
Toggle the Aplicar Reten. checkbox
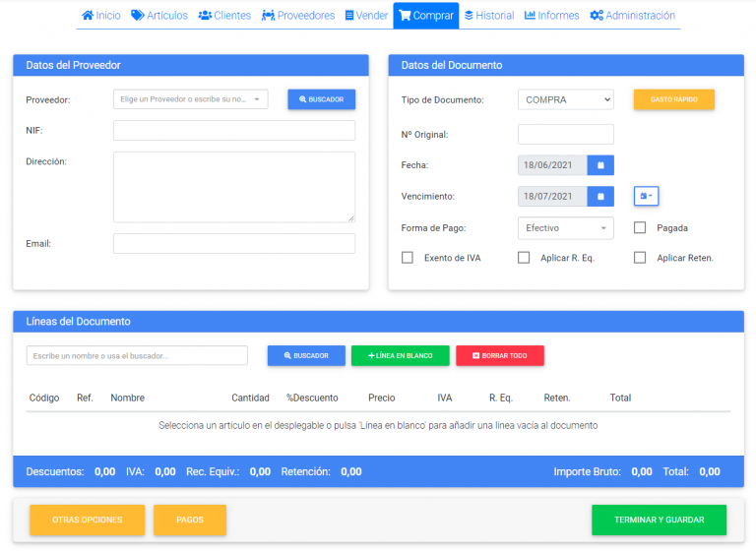pyautogui.click(x=640, y=258)
